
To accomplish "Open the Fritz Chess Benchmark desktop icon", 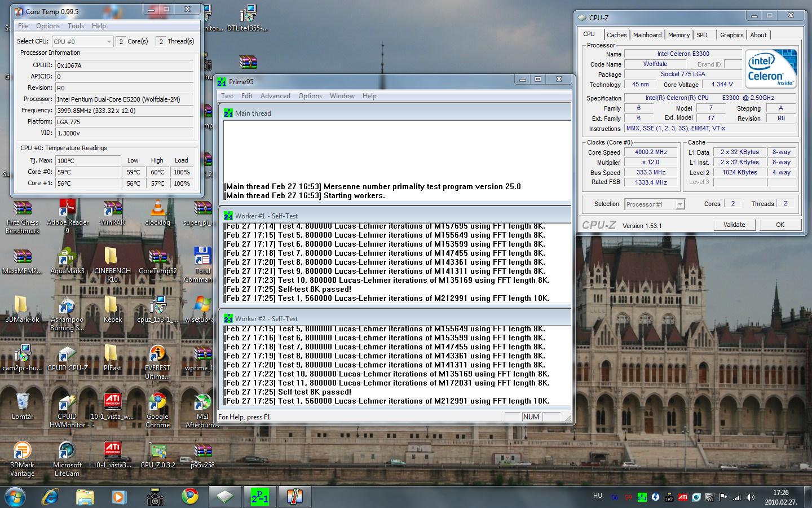I will (x=23, y=217).
